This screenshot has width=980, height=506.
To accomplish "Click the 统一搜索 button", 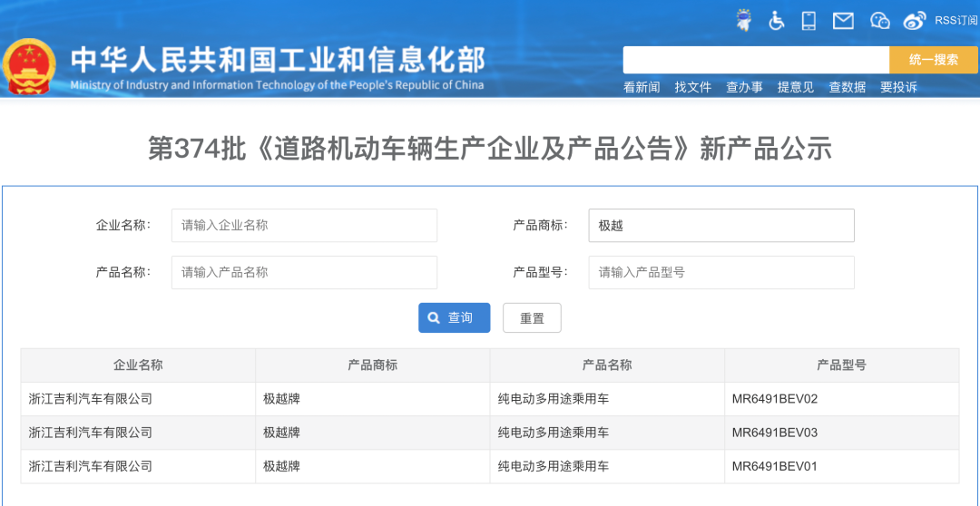I will [x=933, y=60].
